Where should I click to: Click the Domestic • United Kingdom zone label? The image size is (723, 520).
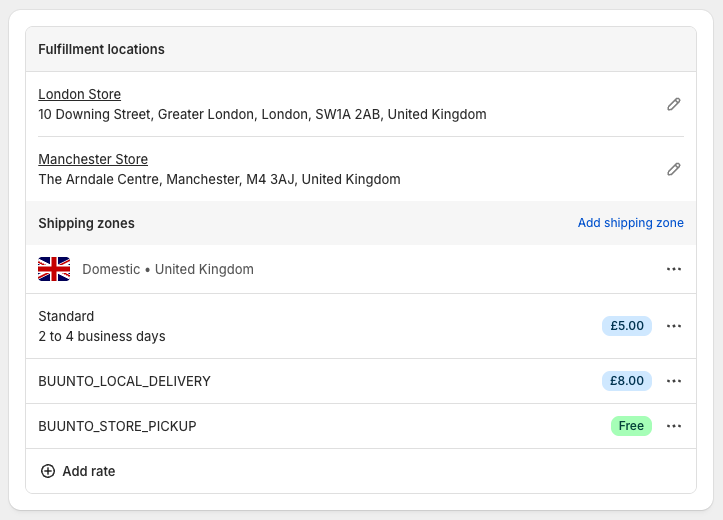168,269
